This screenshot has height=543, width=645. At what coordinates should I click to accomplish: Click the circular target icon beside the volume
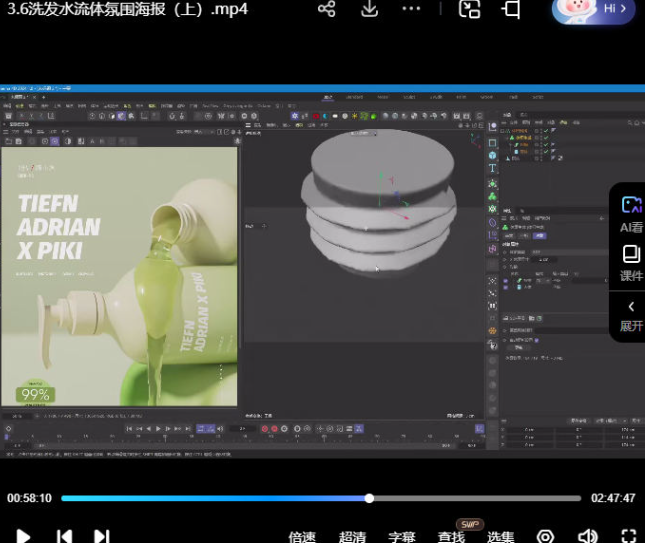click(546, 537)
